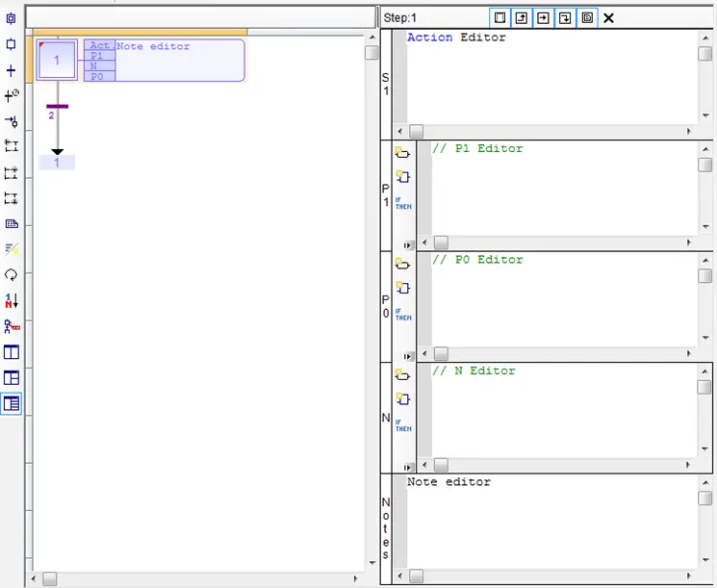The image size is (717, 588).
Task: Insert IF THEN statement in P0 editor
Action: pos(403,315)
